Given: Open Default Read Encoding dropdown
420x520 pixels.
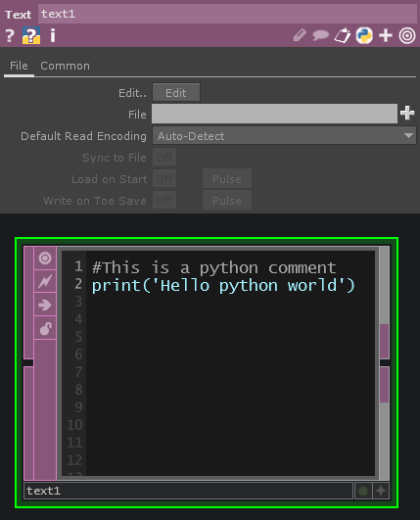Looking at the screenshot, I should 284,136.
